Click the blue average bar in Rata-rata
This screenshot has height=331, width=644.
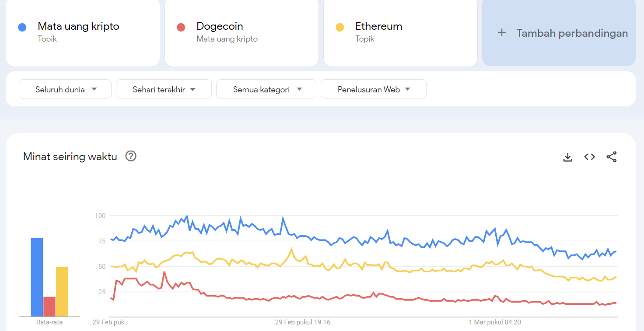37,277
